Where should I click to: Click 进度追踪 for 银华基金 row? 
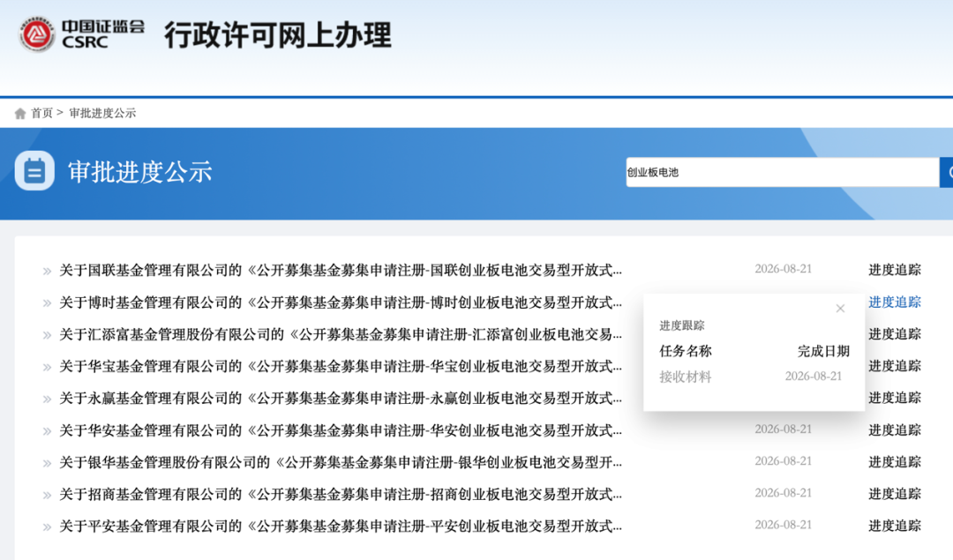(x=895, y=461)
